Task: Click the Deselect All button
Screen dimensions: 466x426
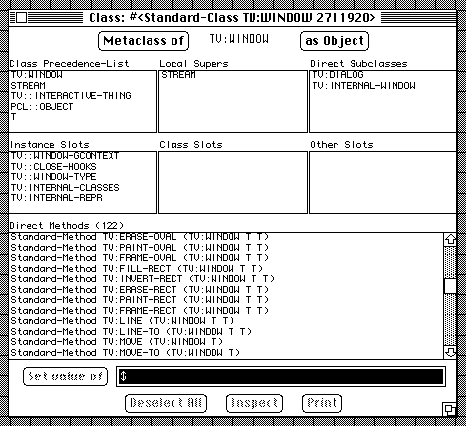Action: [x=166, y=403]
